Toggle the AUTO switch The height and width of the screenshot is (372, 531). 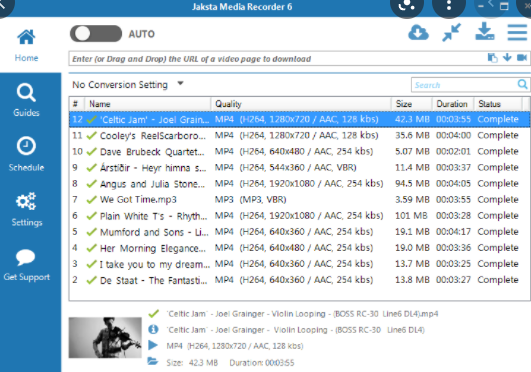coord(96,34)
